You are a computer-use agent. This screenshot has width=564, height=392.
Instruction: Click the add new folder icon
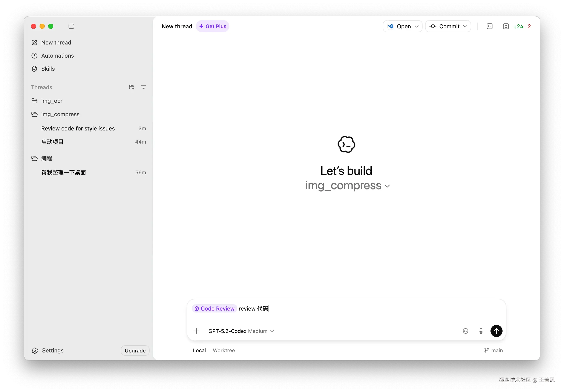point(131,87)
